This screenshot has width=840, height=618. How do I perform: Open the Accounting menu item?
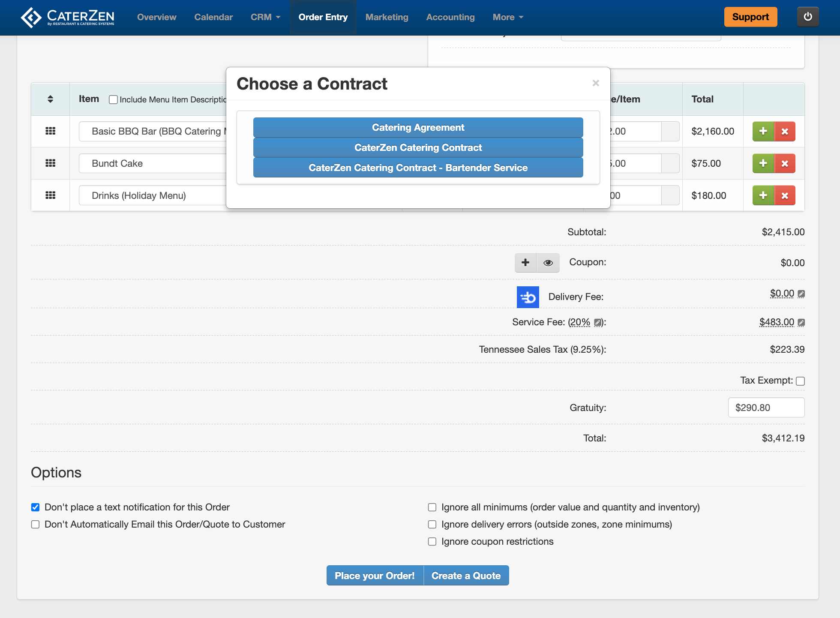(x=450, y=17)
